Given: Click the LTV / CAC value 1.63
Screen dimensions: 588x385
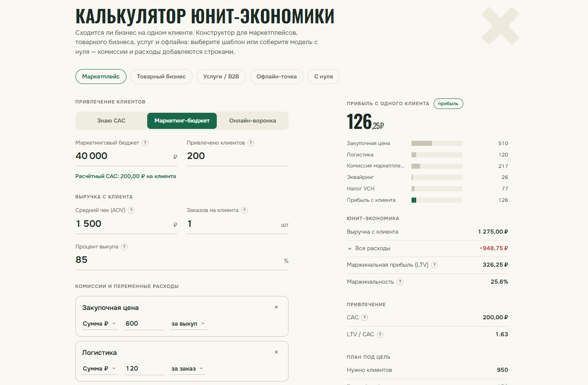Looking at the screenshot, I should click(x=502, y=335).
